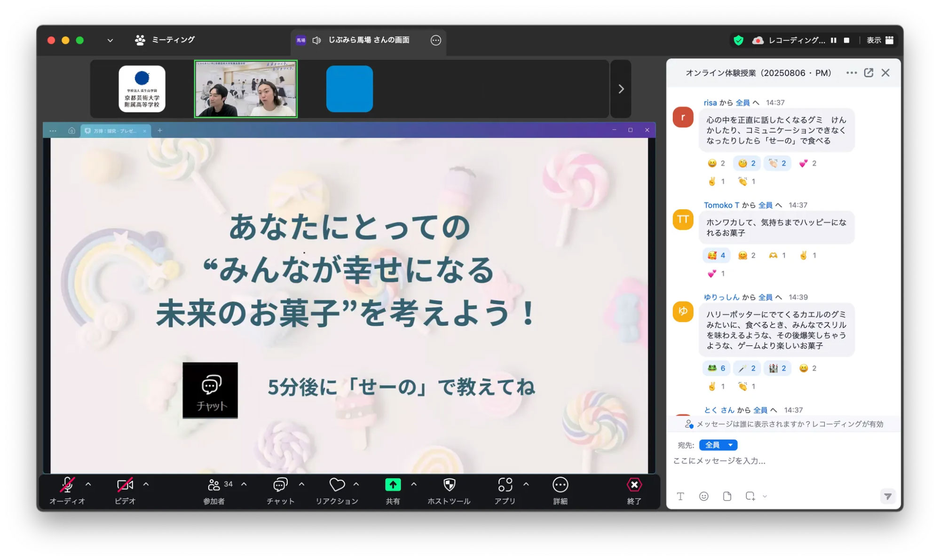940x560 pixels.
Task: Toggle the heart-face reaction with count 4
Action: [716, 255]
